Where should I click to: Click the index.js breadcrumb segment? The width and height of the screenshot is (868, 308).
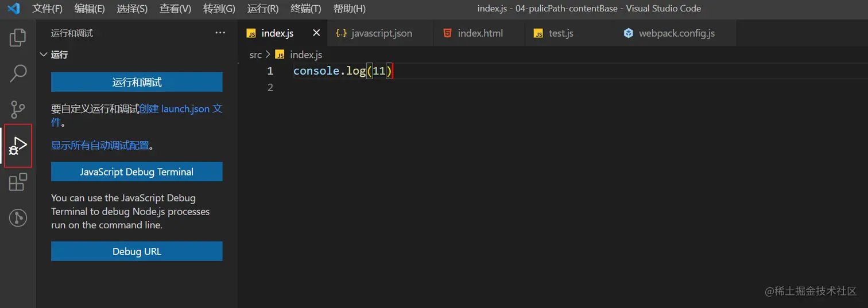coord(306,54)
